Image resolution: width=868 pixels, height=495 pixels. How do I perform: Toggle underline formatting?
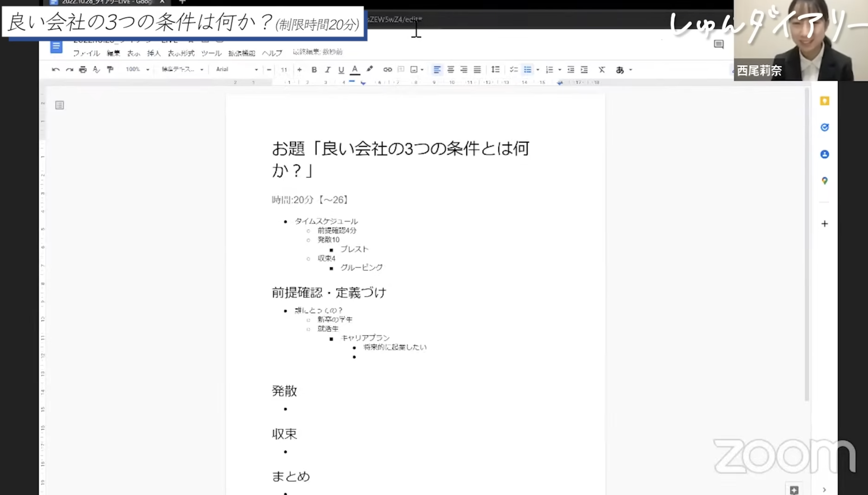341,70
